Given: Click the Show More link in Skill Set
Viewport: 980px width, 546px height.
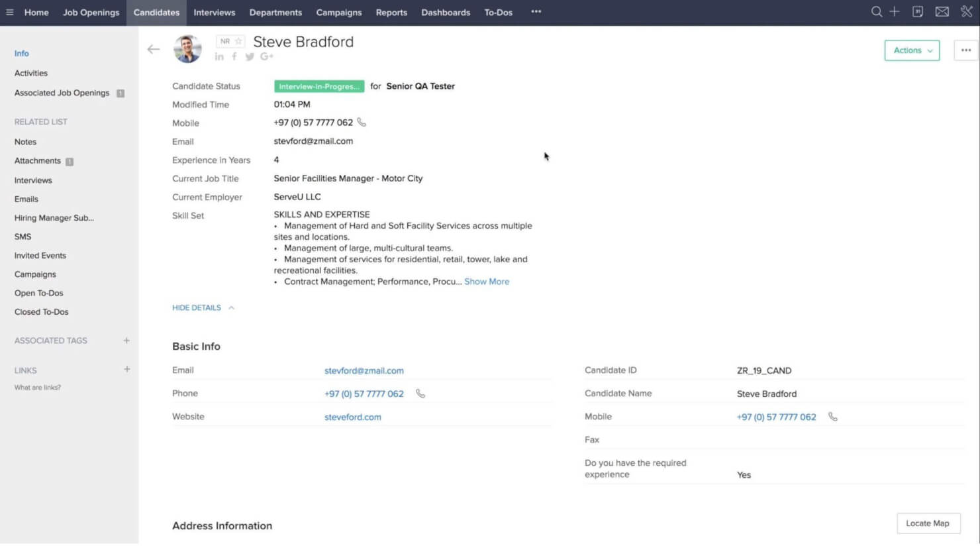Looking at the screenshot, I should click(x=487, y=282).
